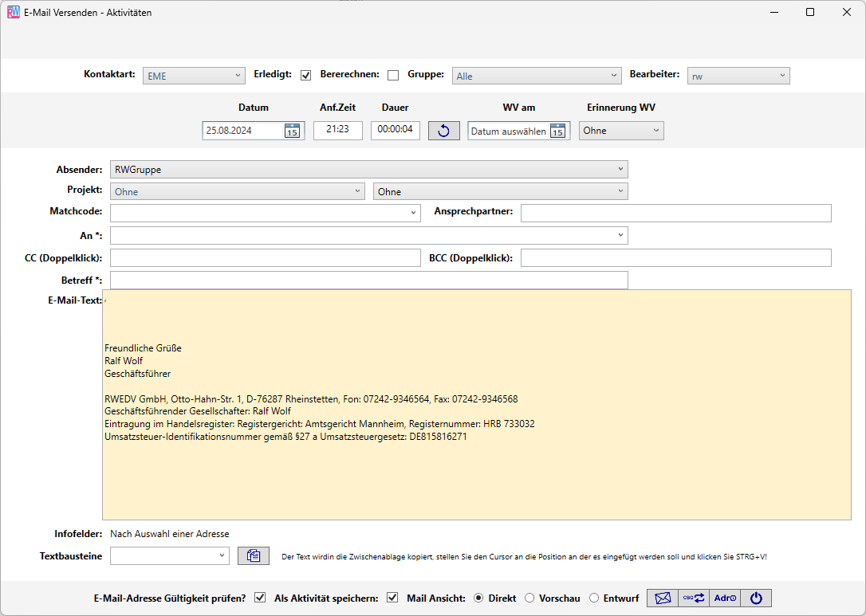Click the Umsatzsteuer-Identifikationsnummer line
The image size is (866, 616).
pyautogui.click(x=285, y=437)
